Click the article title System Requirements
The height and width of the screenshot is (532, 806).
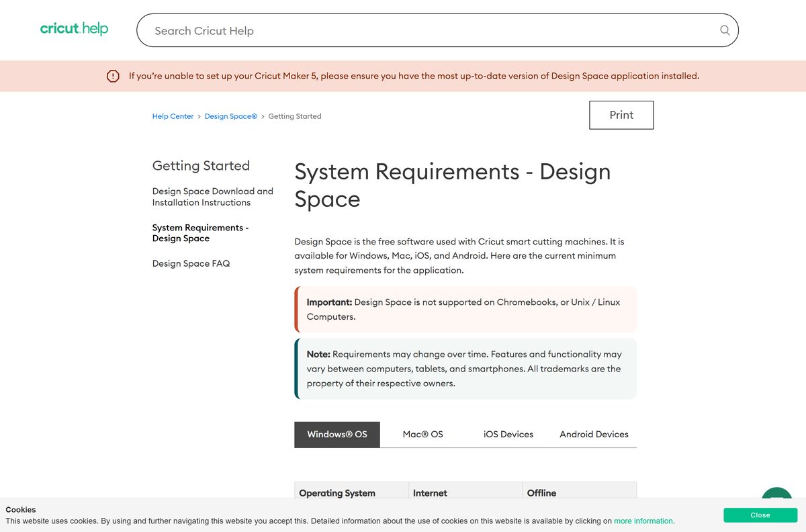click(x=453, y=185)
